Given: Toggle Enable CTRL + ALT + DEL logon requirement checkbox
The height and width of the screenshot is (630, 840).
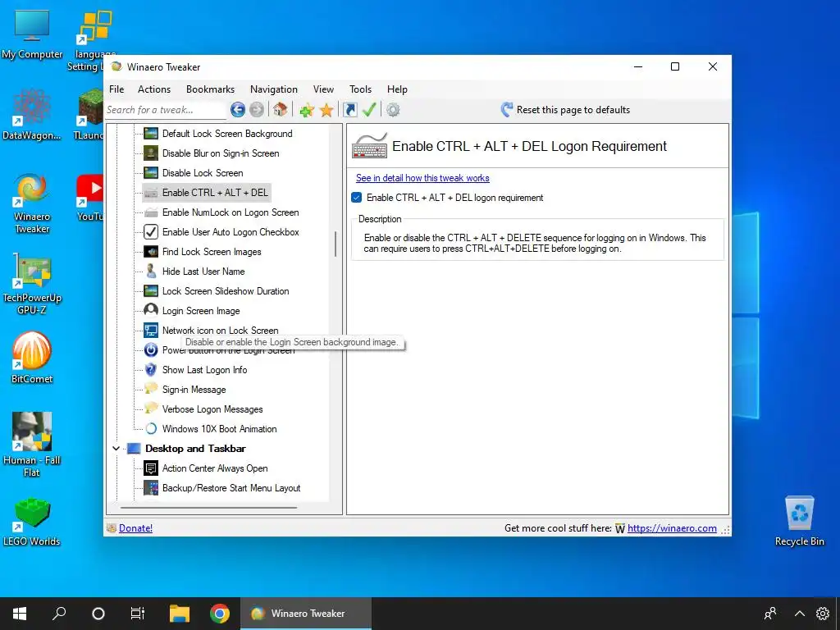Looking at the screenshot, I should tap(356, 198).
